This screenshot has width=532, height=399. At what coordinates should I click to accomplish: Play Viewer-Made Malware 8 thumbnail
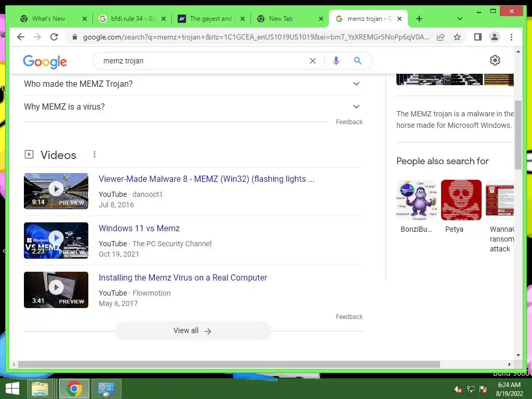(56, 191)
